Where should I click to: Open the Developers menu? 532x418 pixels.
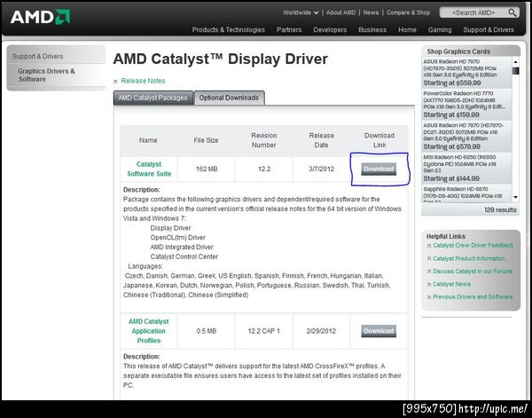(x=330, y=30)
